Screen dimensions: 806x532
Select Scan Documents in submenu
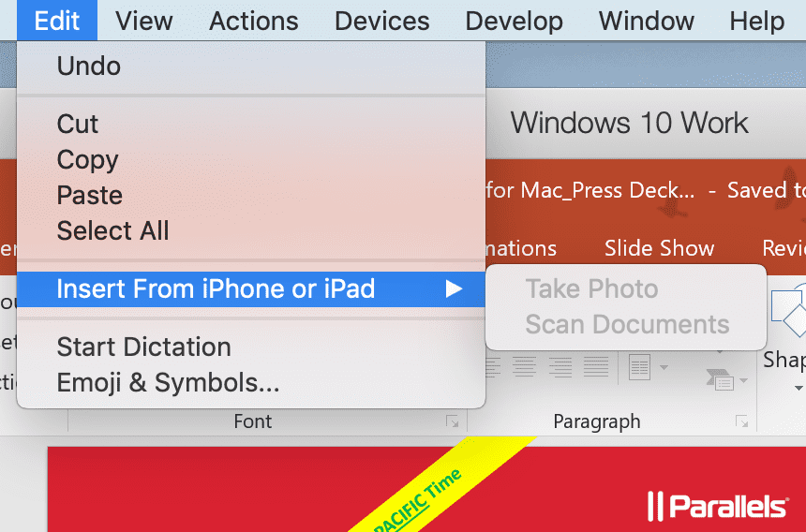click(625, 325)
